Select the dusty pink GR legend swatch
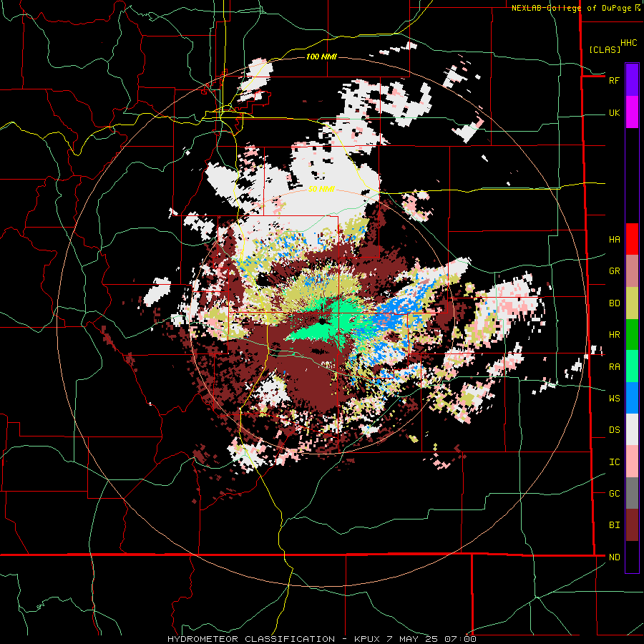Screen dimensions: 644x644 (x=632, y=271)
